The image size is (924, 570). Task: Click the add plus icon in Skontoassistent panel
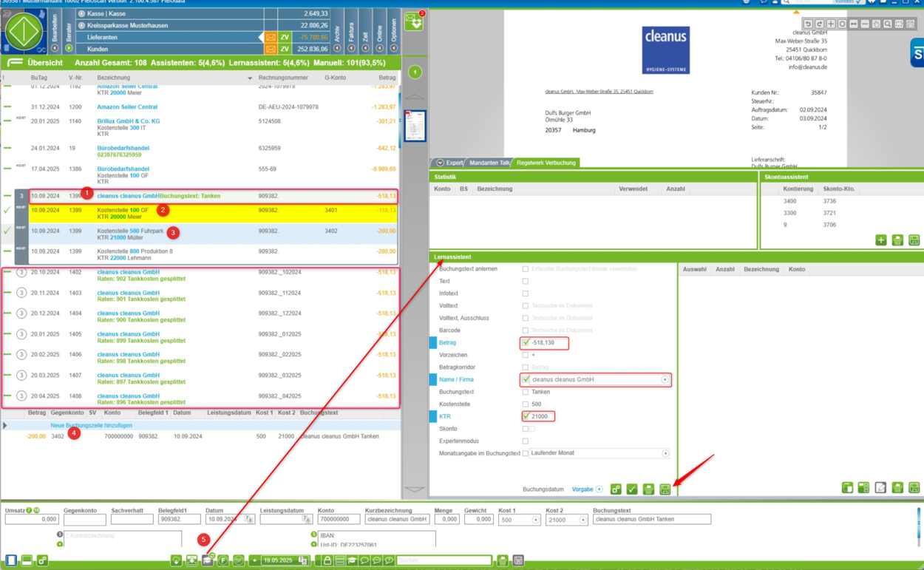tap(881, 240)
